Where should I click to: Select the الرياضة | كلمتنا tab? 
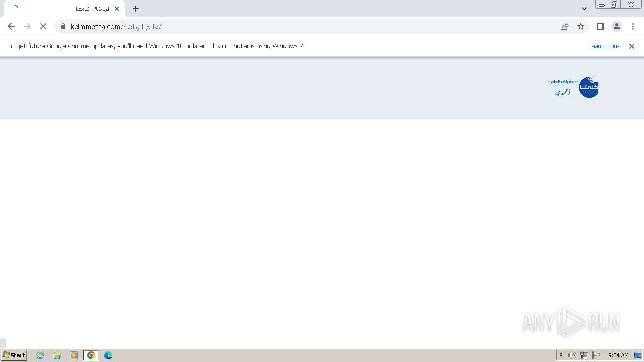(64, 9)
